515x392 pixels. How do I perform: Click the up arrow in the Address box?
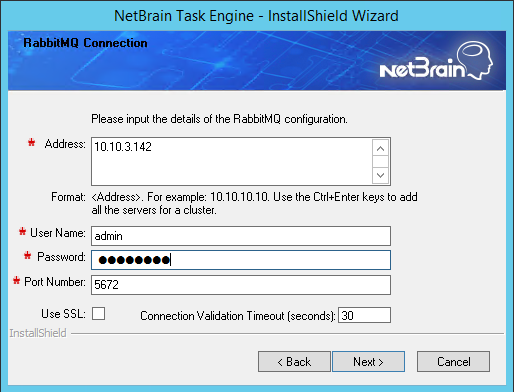click(380, 148)
